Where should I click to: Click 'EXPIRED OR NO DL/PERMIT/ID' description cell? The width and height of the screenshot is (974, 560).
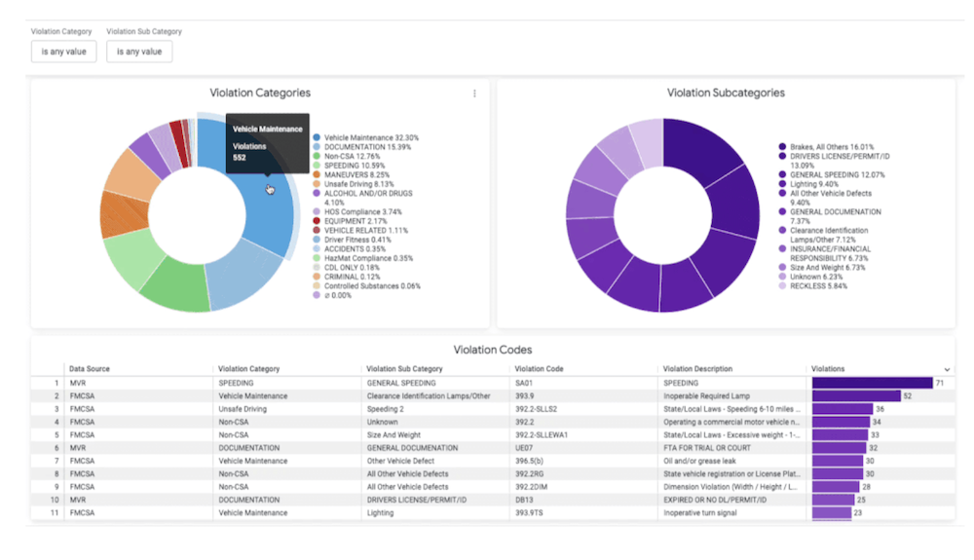[x=731, y=500]
